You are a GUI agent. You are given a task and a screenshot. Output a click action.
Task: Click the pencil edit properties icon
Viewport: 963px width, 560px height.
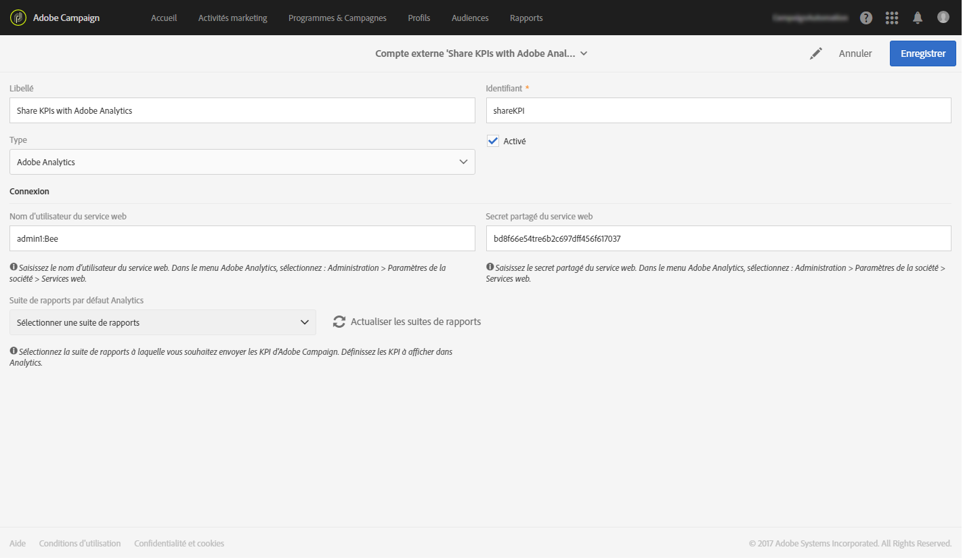816,53
